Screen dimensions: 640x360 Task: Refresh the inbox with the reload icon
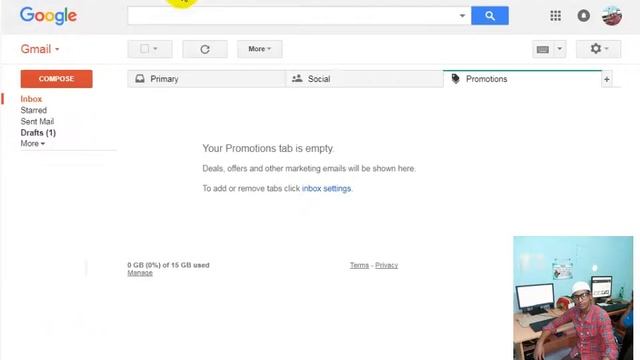(205, 49)
